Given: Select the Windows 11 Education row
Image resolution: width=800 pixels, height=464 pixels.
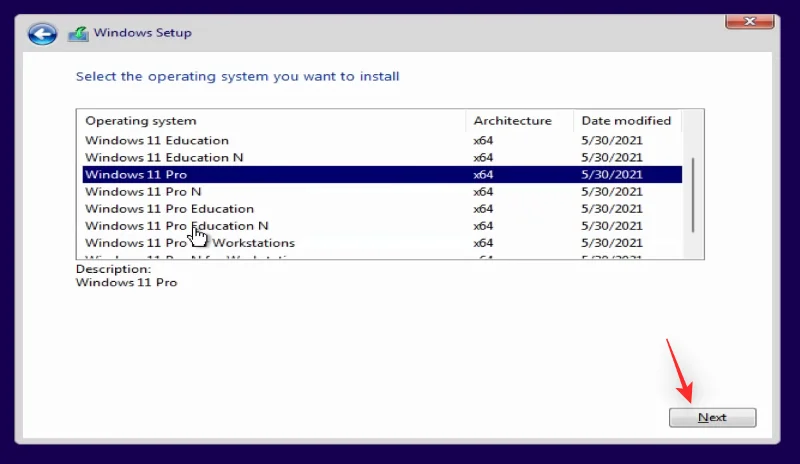Looking at the screenshot, I should coord(382,140).
